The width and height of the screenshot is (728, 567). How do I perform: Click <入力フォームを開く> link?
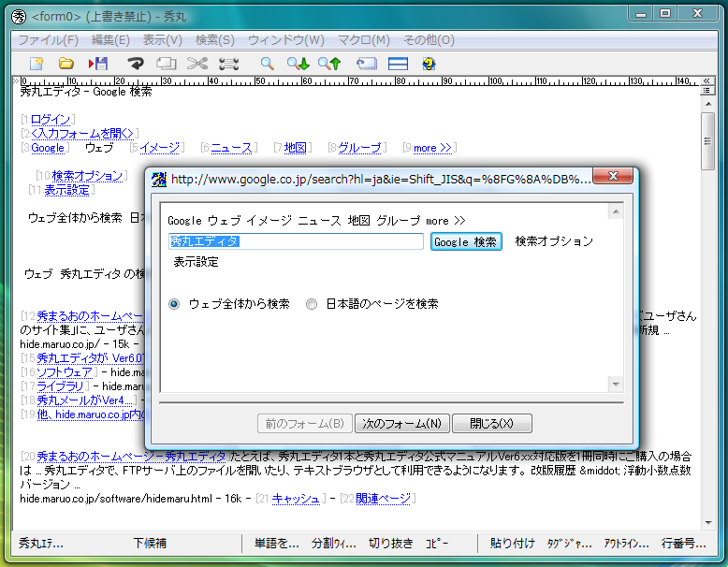pos(82,134)
